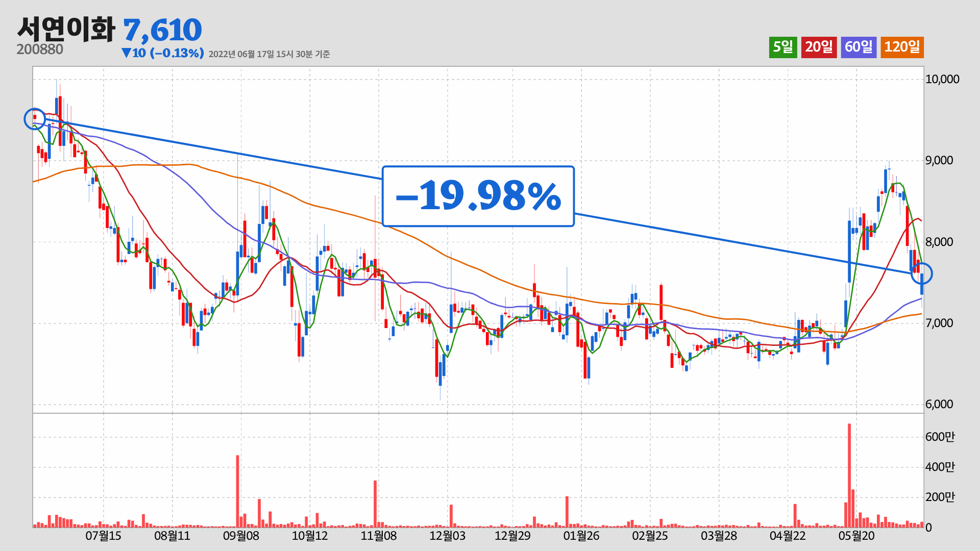Click the 08월11 date label
980x551 pixels.
tap(172, 536)
